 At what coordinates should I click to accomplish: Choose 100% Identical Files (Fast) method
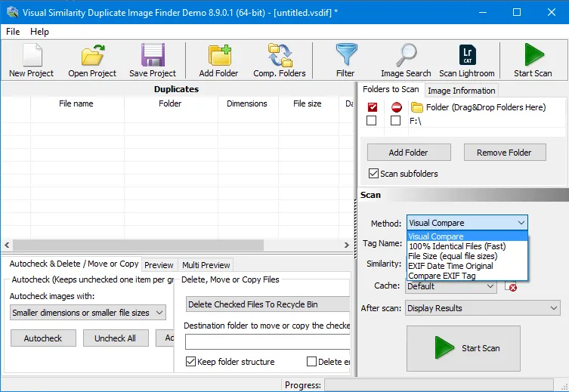[x=468, y=246]
